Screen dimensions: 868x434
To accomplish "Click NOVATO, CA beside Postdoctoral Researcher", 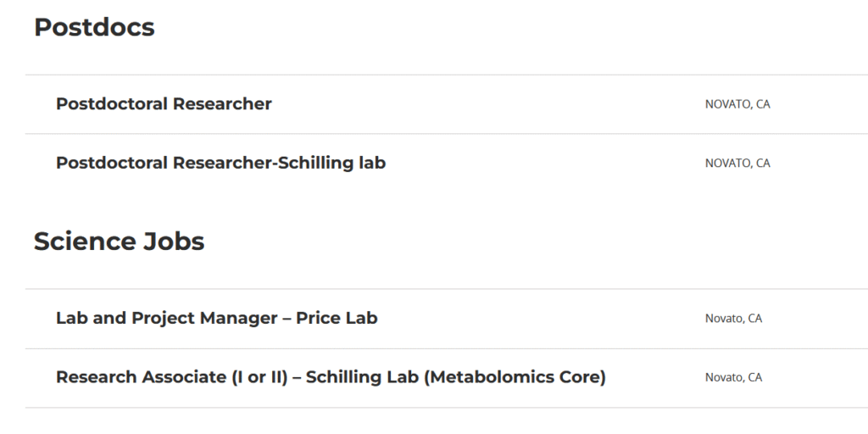I will tap(737, 105).
